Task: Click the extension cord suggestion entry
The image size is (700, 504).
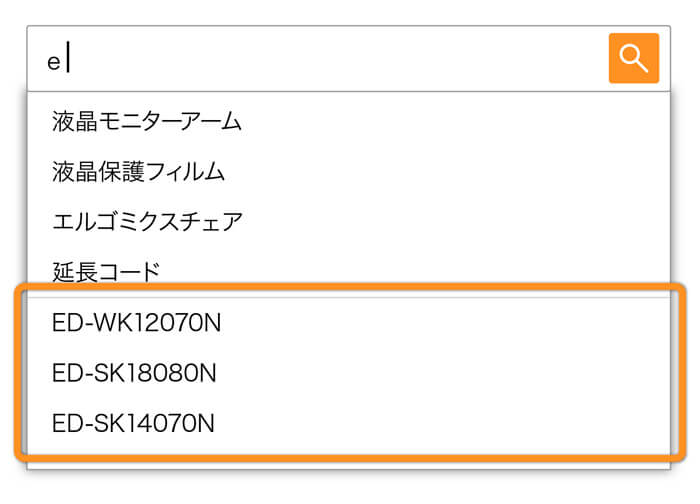Action: [348, 271]
